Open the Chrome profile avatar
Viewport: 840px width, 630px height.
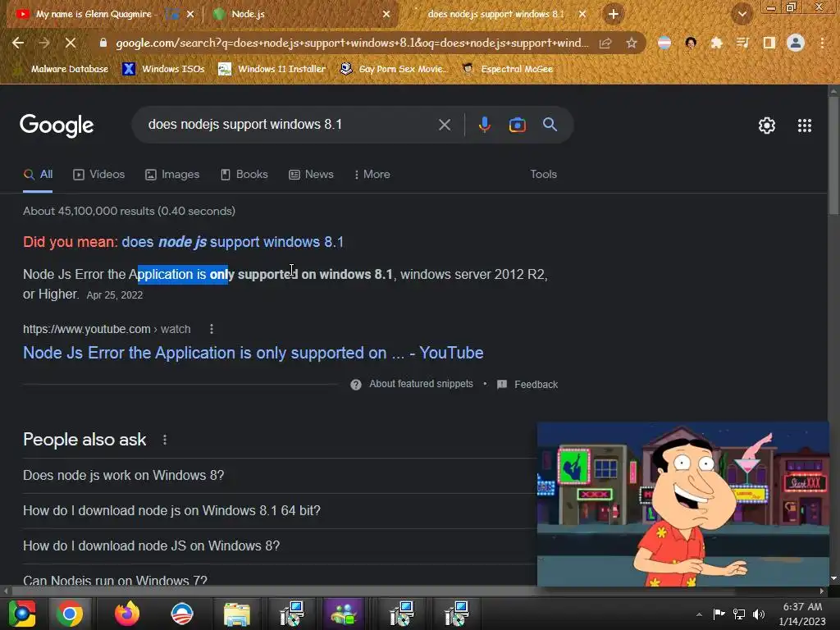pyautogui.click(x=796, y=43)
